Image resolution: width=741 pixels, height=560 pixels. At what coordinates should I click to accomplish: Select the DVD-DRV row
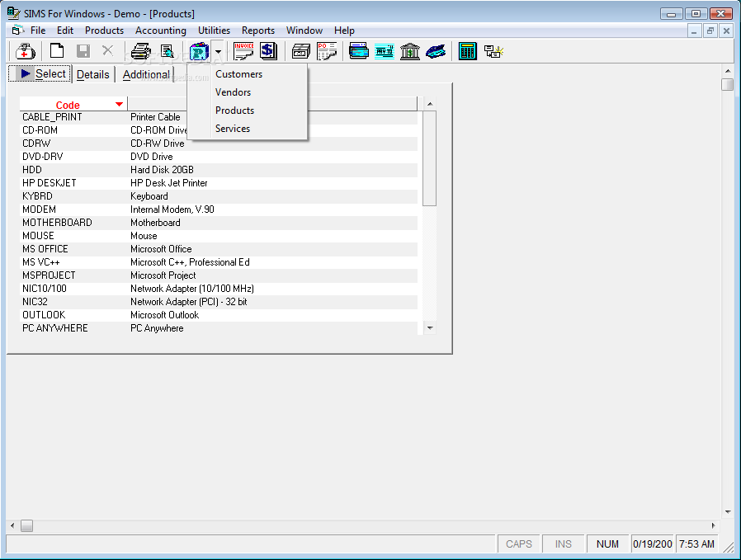pos(219,157)
